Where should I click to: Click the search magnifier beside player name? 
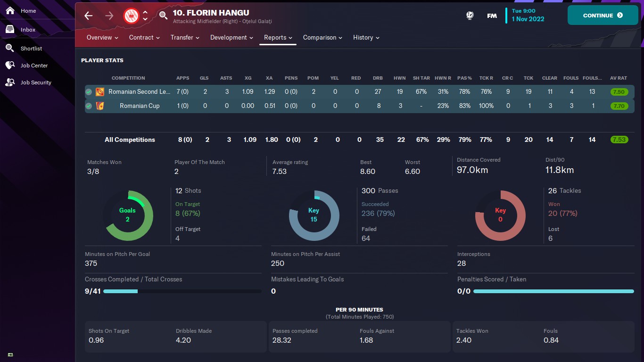tap(163, 16)
